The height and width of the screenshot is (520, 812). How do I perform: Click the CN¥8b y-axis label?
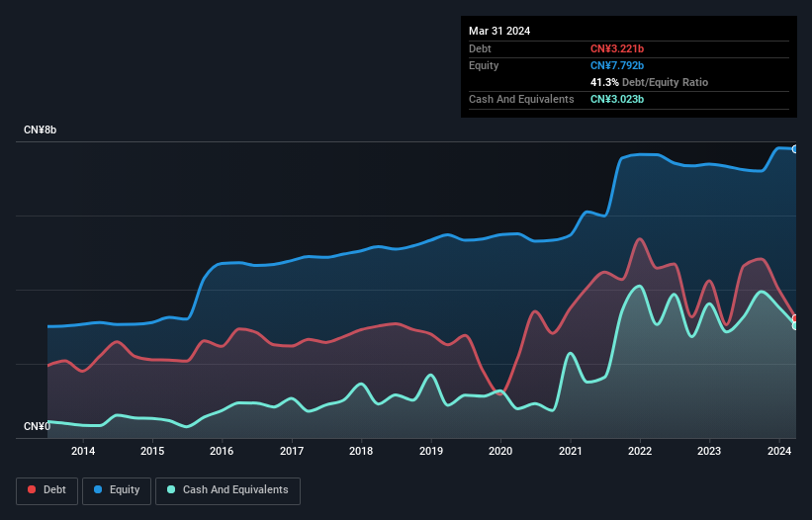pyautogui.click(x=40, y=130)
